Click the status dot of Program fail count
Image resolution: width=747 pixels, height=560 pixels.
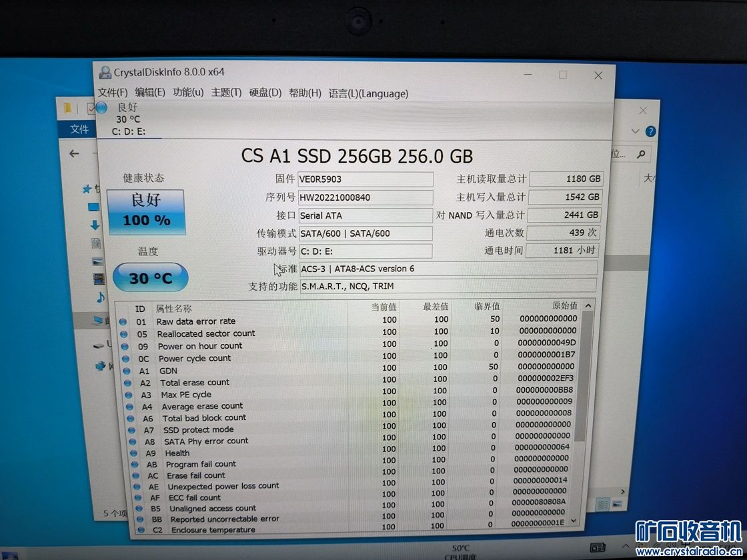coord(134,465)
